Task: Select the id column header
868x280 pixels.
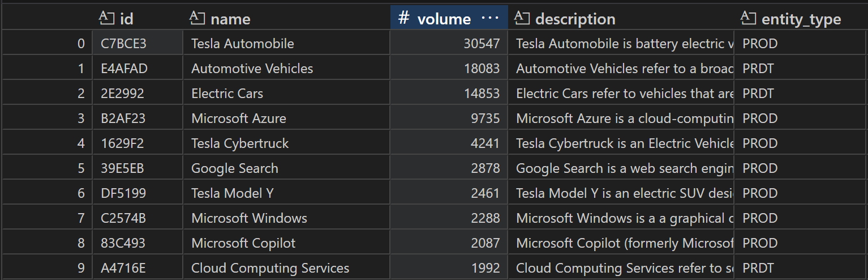Action: [x=137, y=19]
